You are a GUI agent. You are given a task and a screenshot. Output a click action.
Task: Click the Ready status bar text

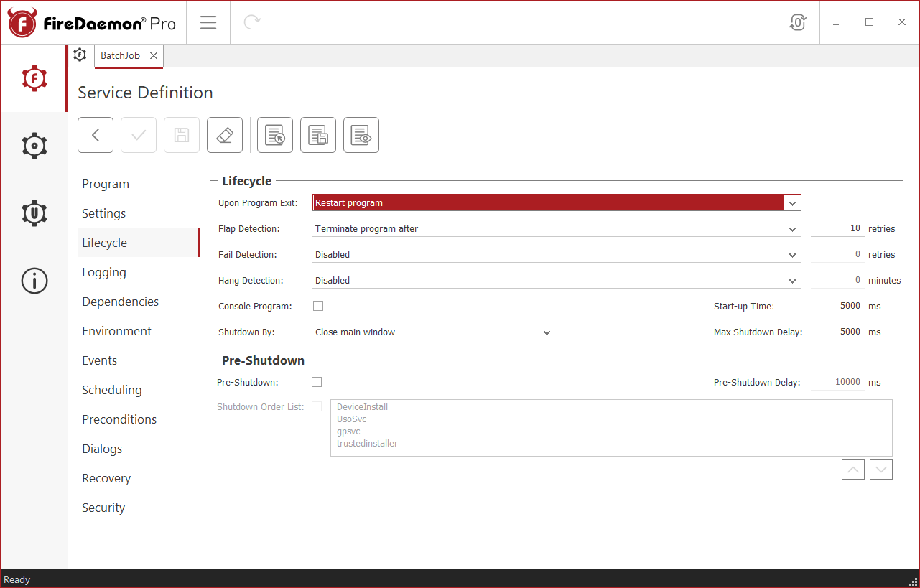(17, 579)
